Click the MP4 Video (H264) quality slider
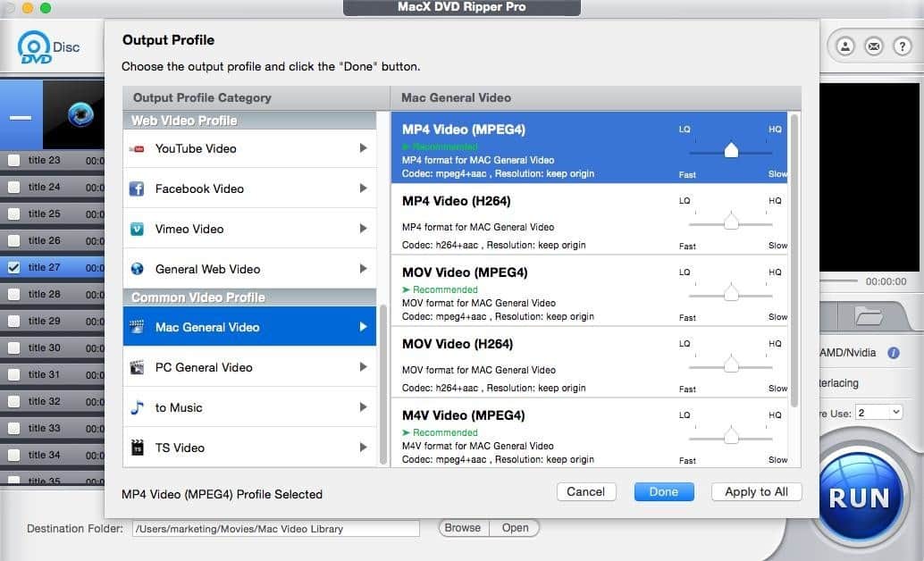The width and height of the screenshot is (924, 561). pos(731,222)
